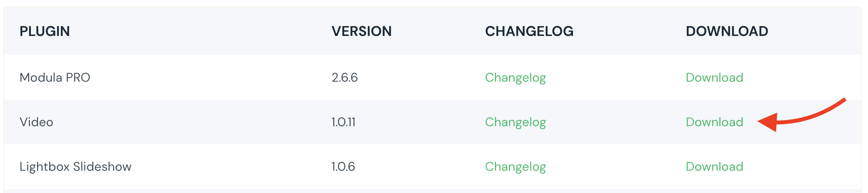Image resolution: width=868 pixels, height=193 pixels.
Task: Click blank header area right of DOWNLOAD
Action: coord(816,31)
